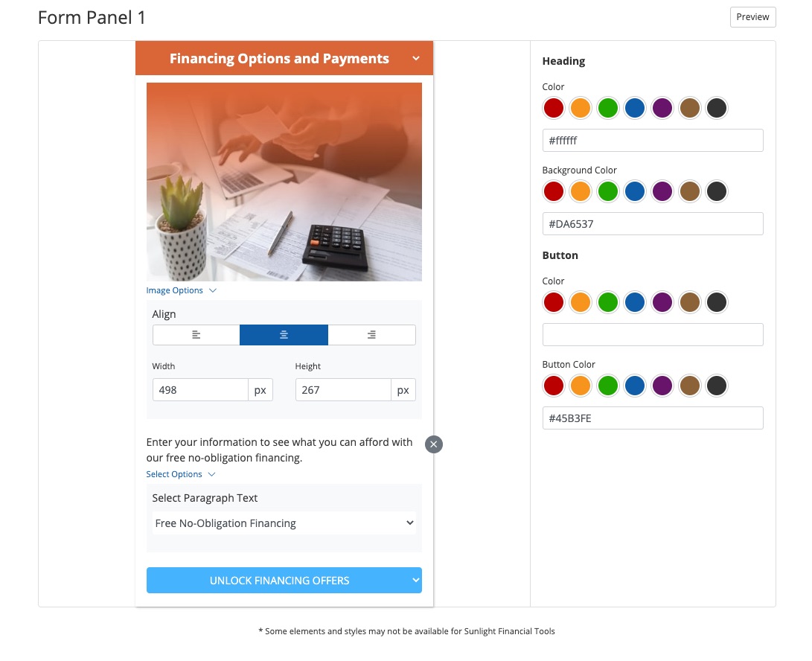Screen dimensions: 812x661
Task: Click the image Width input field
Action: [x=200, y=390]
